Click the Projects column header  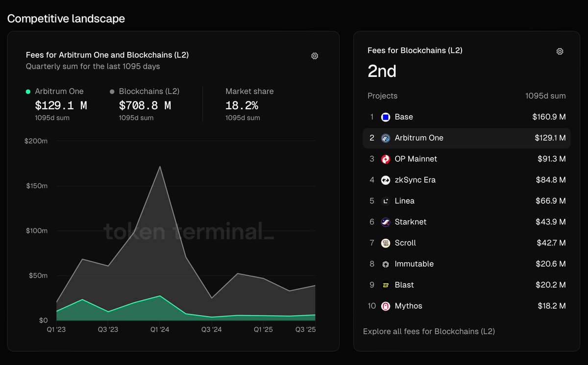pos(383,96)
